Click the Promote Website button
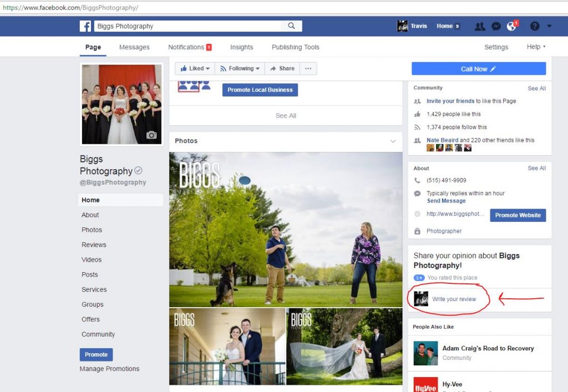 (518, 215)
